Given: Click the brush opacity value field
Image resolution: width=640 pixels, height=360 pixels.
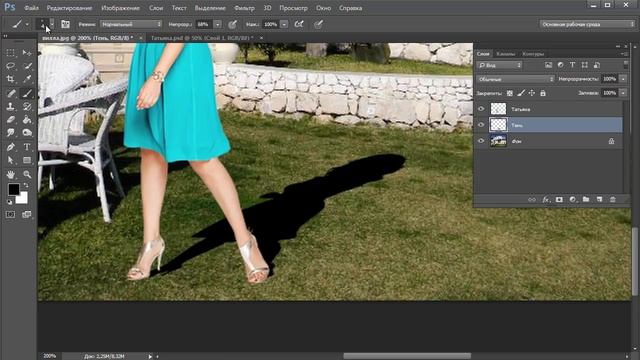Looking at the screenshot, I should coord(204,24).
